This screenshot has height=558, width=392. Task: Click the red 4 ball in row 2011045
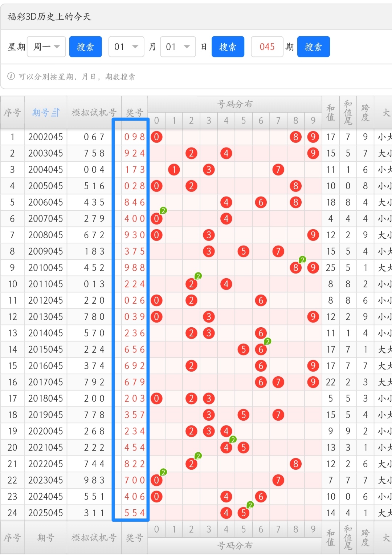coord(226,284)
